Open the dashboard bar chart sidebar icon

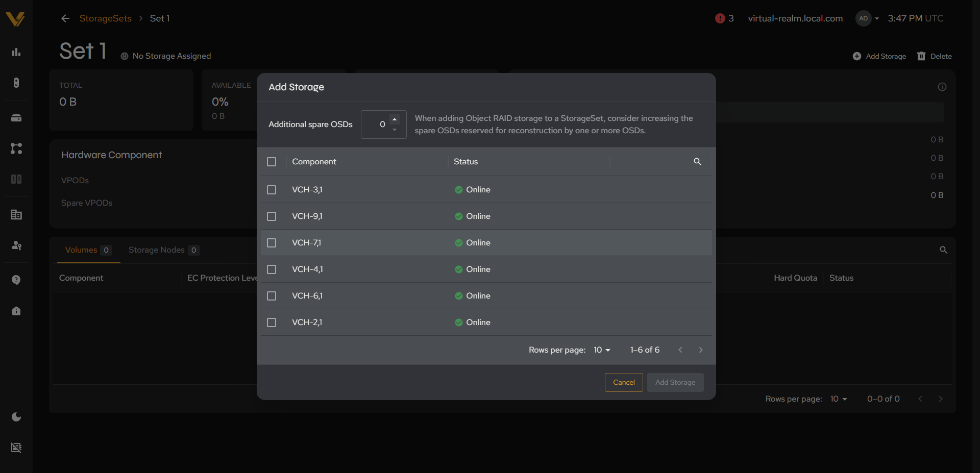[x=16, y=52]
